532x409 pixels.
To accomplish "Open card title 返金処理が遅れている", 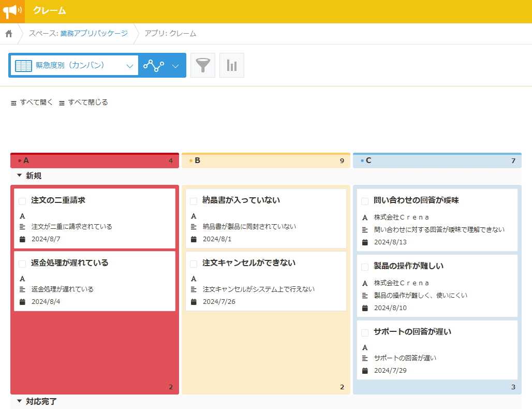I will click(x=69, y=262).
